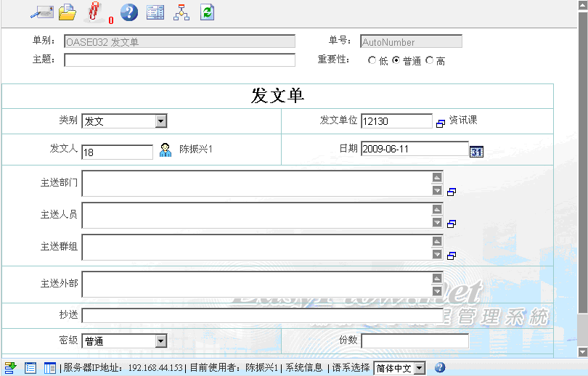The image size is (588, 376).
Task: Open the 语系选择 language dropdown
Action: [420, 368]
